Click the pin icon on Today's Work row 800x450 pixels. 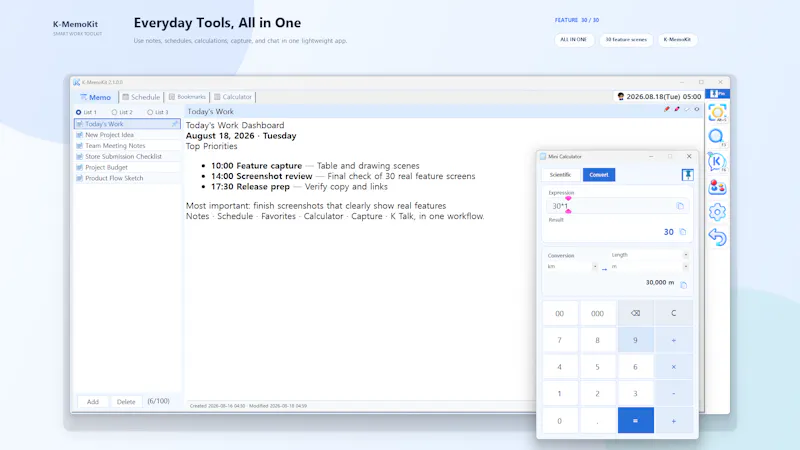pyautogui.click(x=174, y=124)
